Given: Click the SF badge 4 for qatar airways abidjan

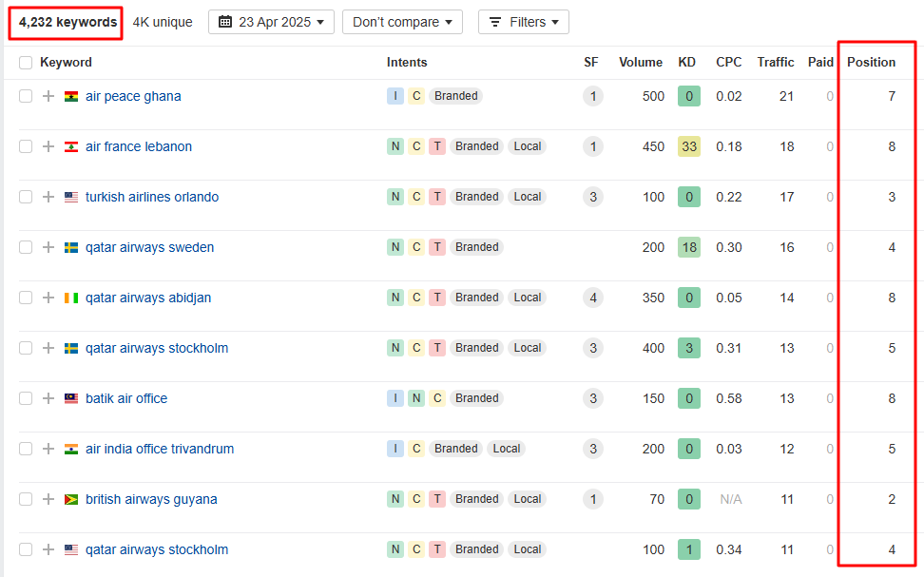Looking at the screenshot, I should point(593,298).
